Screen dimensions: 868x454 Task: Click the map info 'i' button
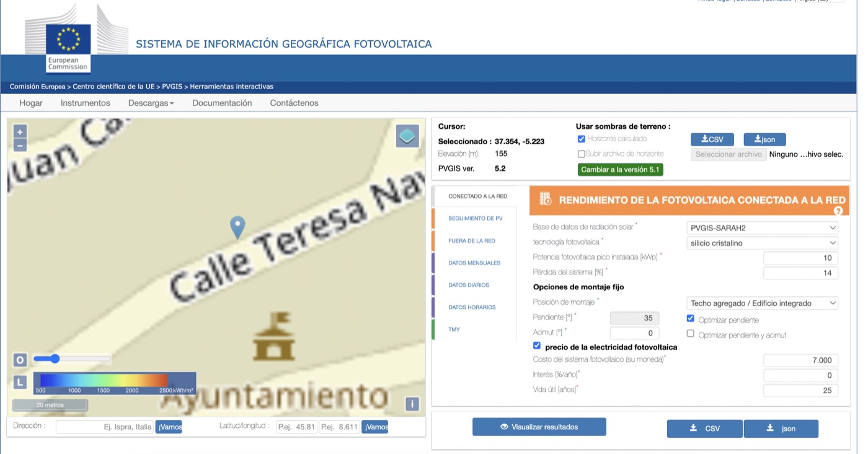tap(412, 404)
